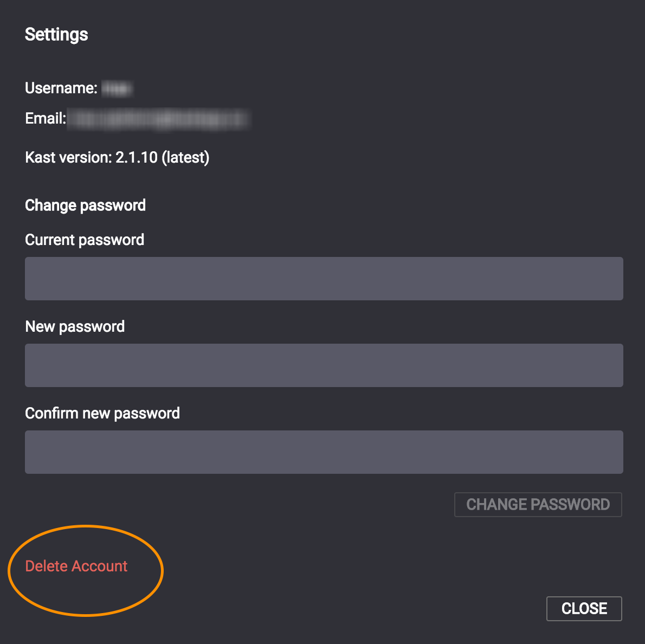Click the Settings dialog title

coord(56,35)
